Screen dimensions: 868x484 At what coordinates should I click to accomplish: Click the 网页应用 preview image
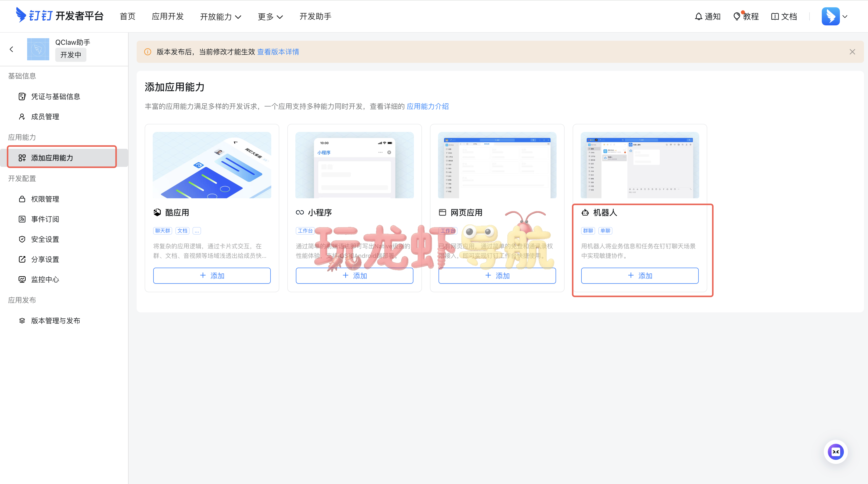(x=497, y=165)
